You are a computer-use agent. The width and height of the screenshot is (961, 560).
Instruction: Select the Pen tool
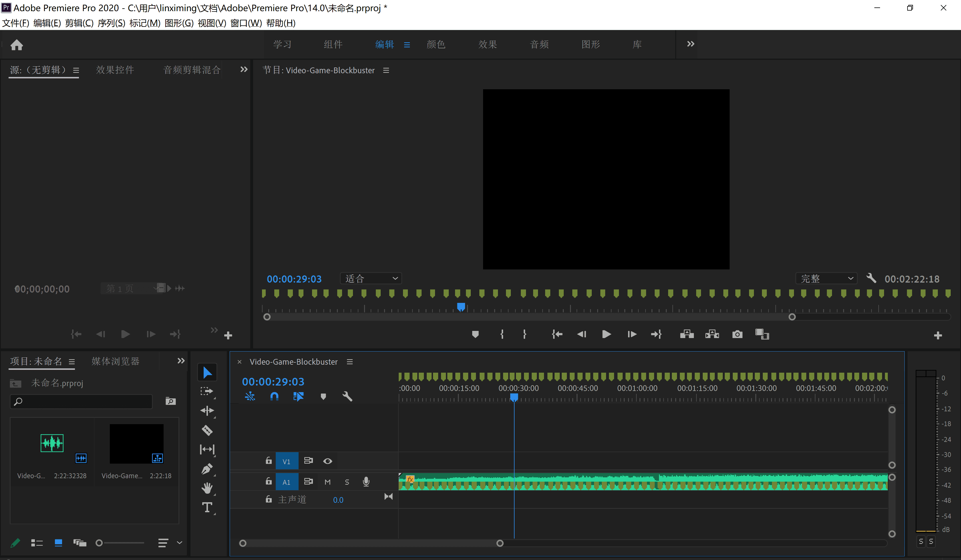point(207,469)
